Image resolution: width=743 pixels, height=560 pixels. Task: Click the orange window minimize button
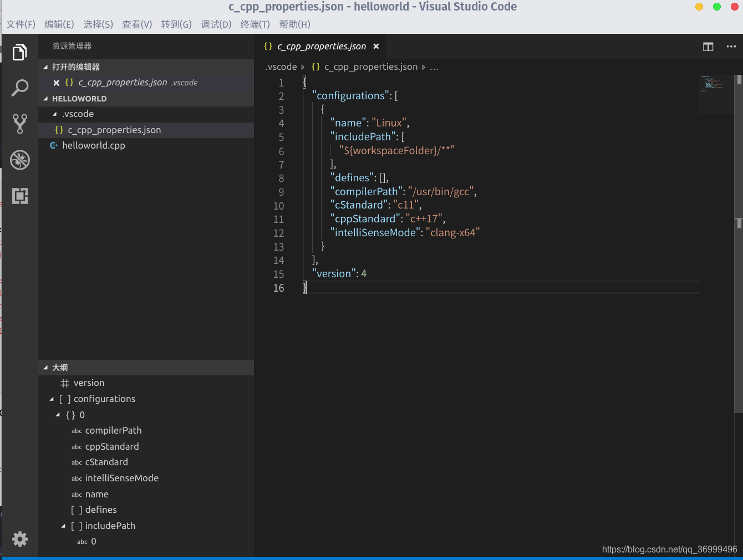point(699,7)
